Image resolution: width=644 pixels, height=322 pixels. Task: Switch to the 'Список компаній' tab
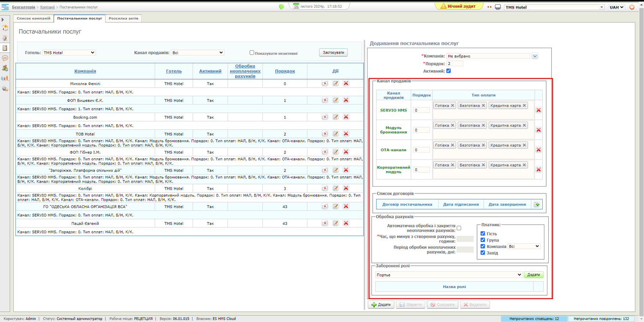(x=33, y=18)
